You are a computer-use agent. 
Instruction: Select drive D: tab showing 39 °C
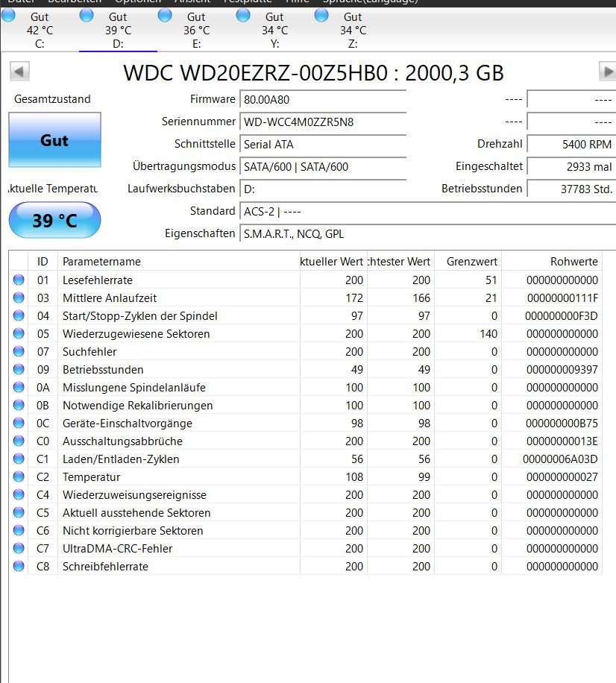[118, 30]
